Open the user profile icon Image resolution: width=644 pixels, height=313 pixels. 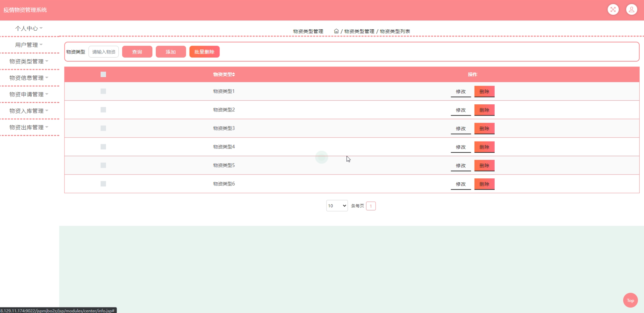pos(631,10)
